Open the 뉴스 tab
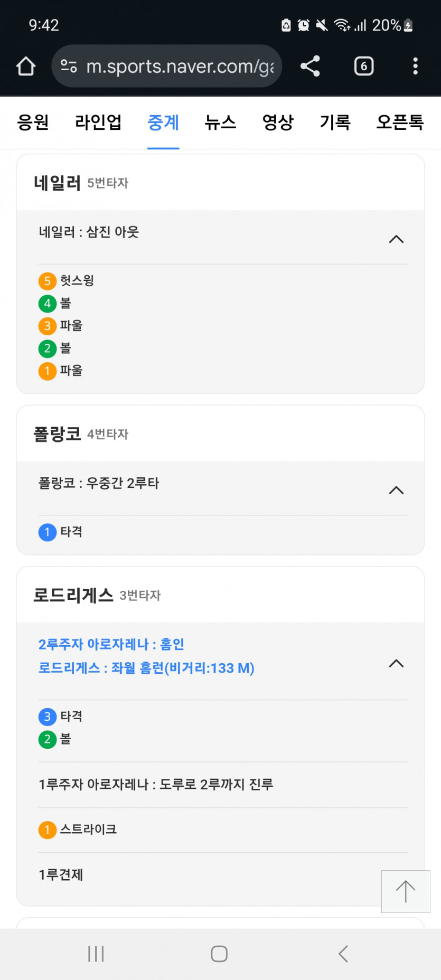Viewport: 441px width, 980px height. pos(220,123)
